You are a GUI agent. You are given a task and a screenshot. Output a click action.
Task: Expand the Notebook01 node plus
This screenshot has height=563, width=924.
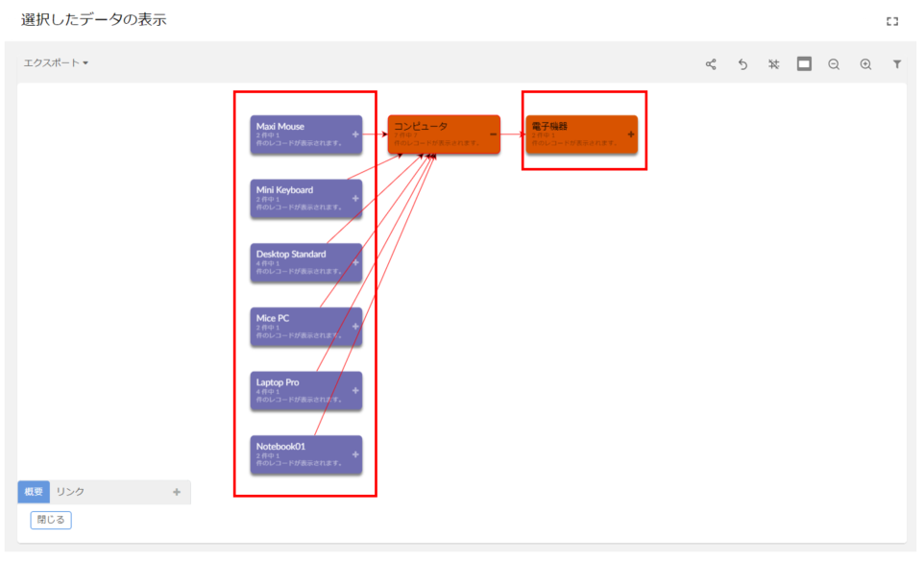(355, 454)
